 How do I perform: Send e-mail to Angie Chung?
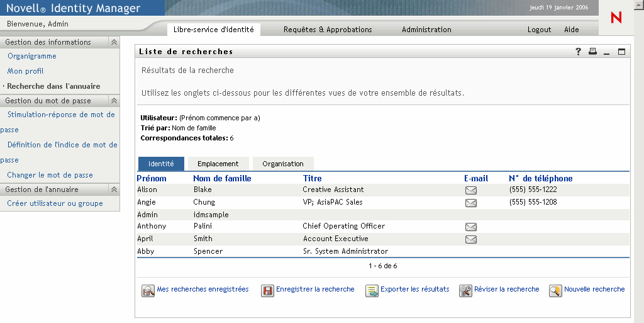point(471,203)
